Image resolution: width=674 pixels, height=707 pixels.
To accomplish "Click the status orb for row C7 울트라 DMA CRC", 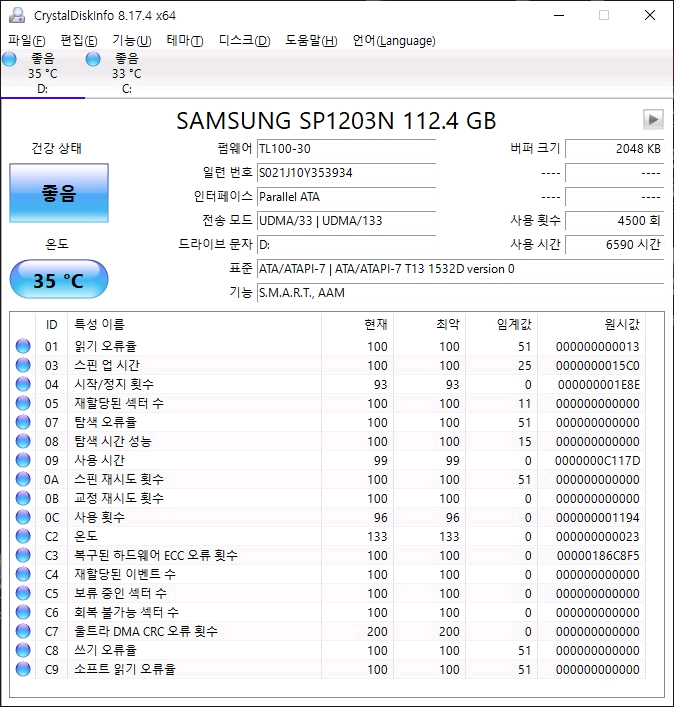I will tap(23, 631).
